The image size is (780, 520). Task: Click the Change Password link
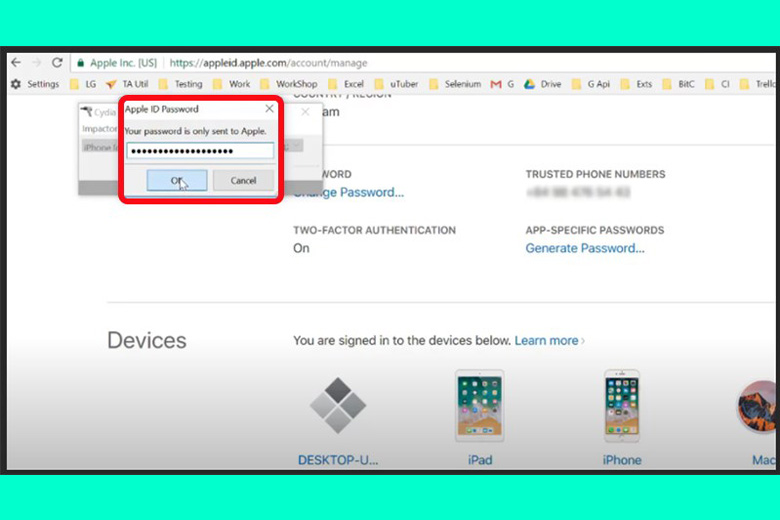coord(349,192)
